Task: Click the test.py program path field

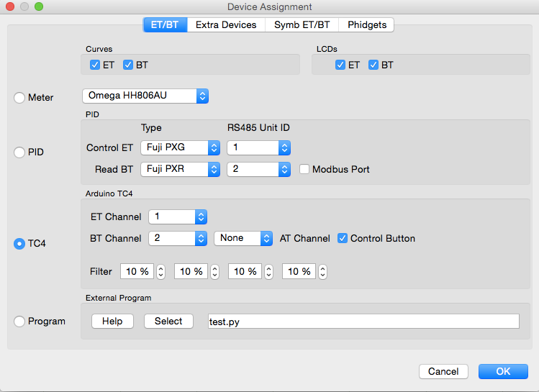Action: (363, 322)
